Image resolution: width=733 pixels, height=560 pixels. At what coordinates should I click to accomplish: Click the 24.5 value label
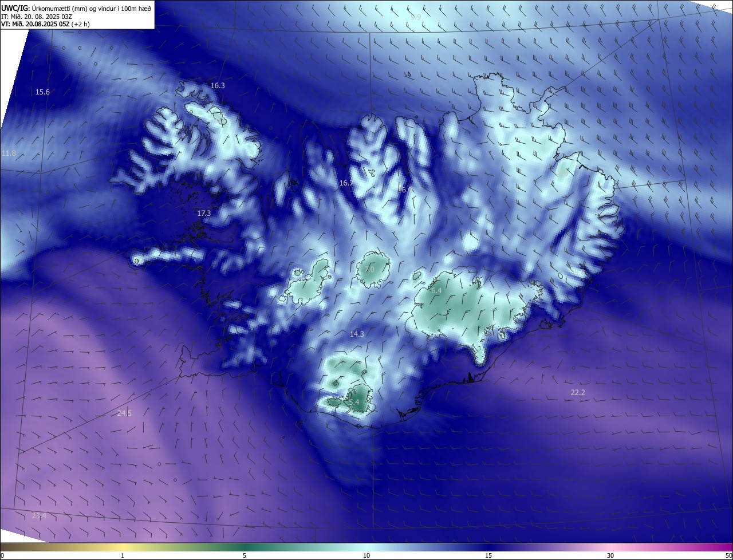[124, 413]
